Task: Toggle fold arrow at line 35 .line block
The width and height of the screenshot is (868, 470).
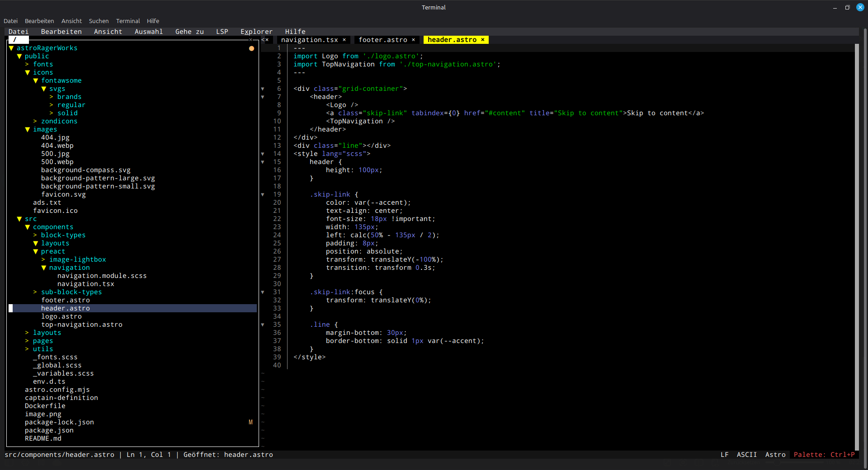Action: tap(263, 325)
